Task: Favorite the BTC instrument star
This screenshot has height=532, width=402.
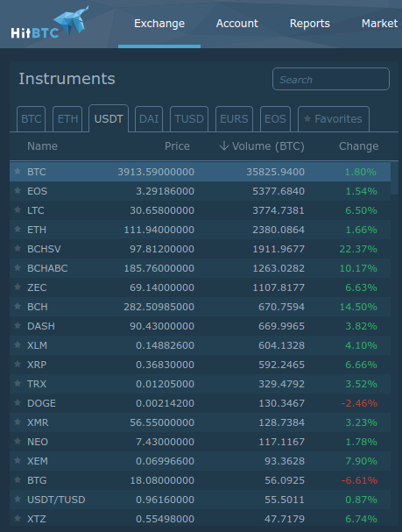Action: coord(18,171)
